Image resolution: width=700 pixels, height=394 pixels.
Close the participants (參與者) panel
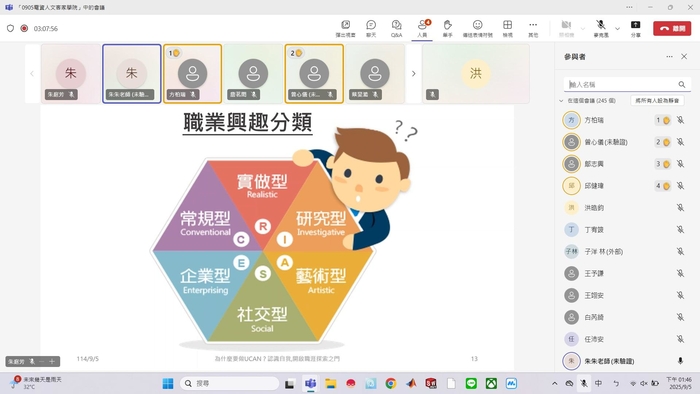(x=684, y=57)
